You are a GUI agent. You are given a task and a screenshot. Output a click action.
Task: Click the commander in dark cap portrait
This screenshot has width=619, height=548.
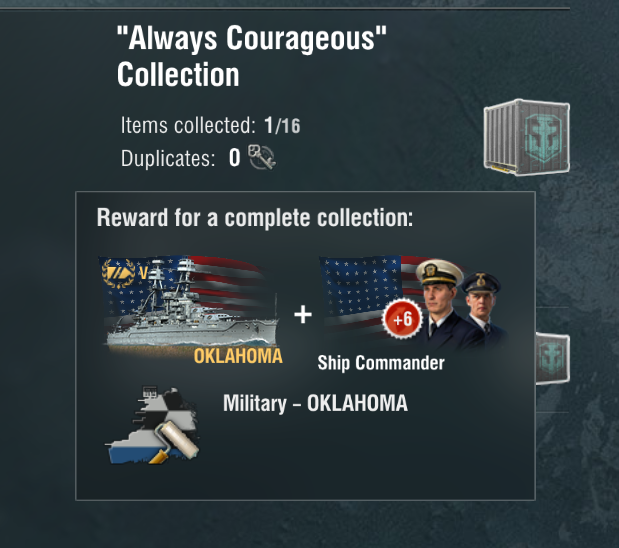pyautogui.click(x=484, y=310)
